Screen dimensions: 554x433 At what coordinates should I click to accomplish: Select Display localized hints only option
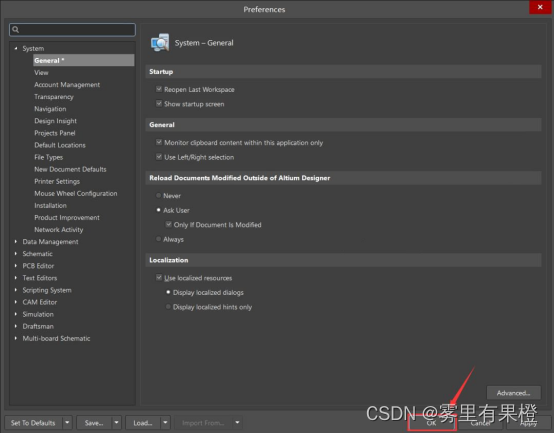(168, 307)
